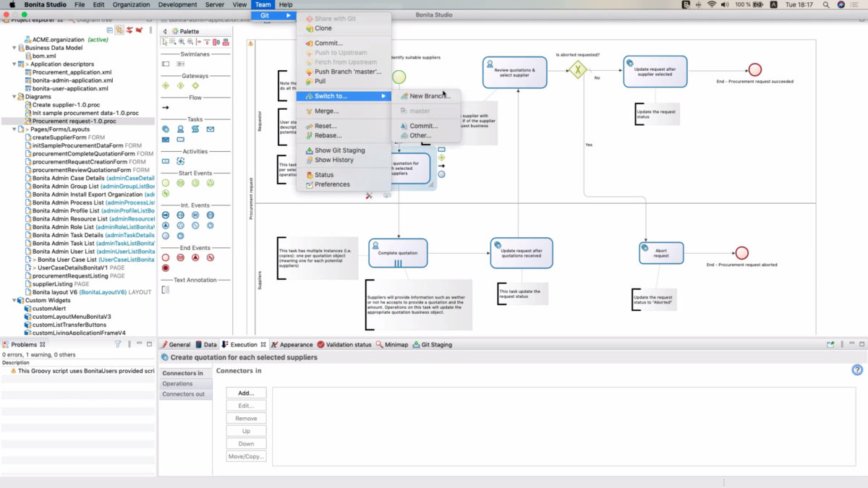Choose New Branch from the Git submenu
Viewport: 868px width, 488px height.
click(427, 95)
